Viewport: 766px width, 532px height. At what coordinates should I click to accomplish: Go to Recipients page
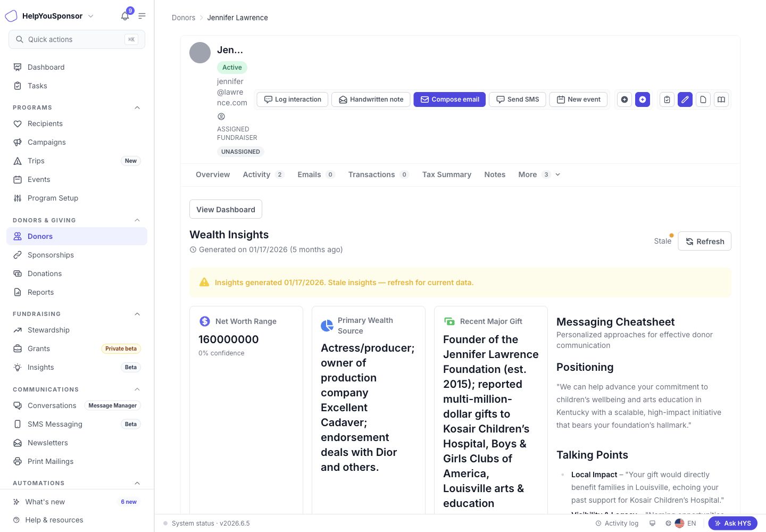(x=77, y=123)
